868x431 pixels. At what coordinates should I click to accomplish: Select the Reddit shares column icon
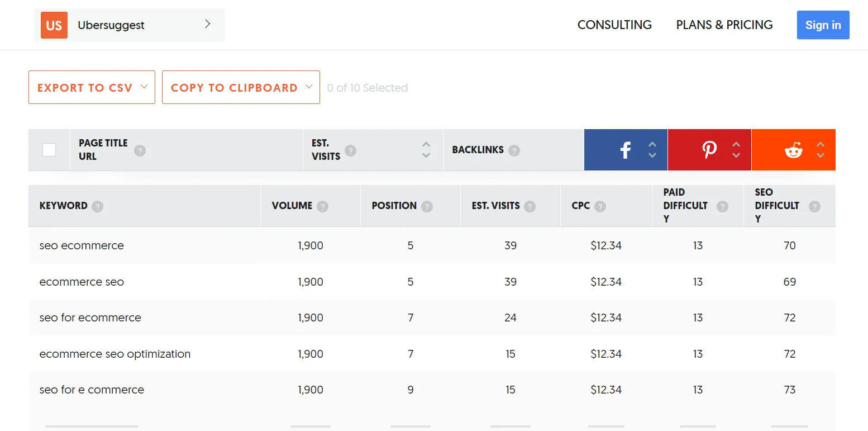click(793, 150)
